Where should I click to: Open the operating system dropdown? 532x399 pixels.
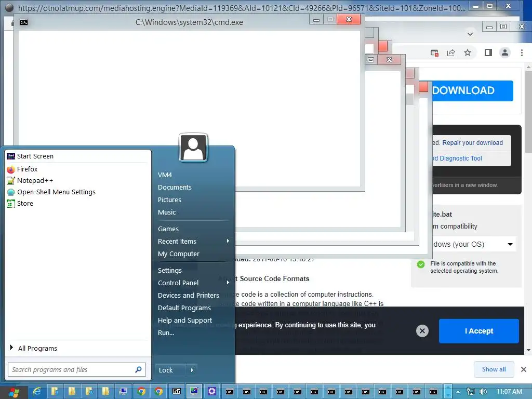(474, 244)
